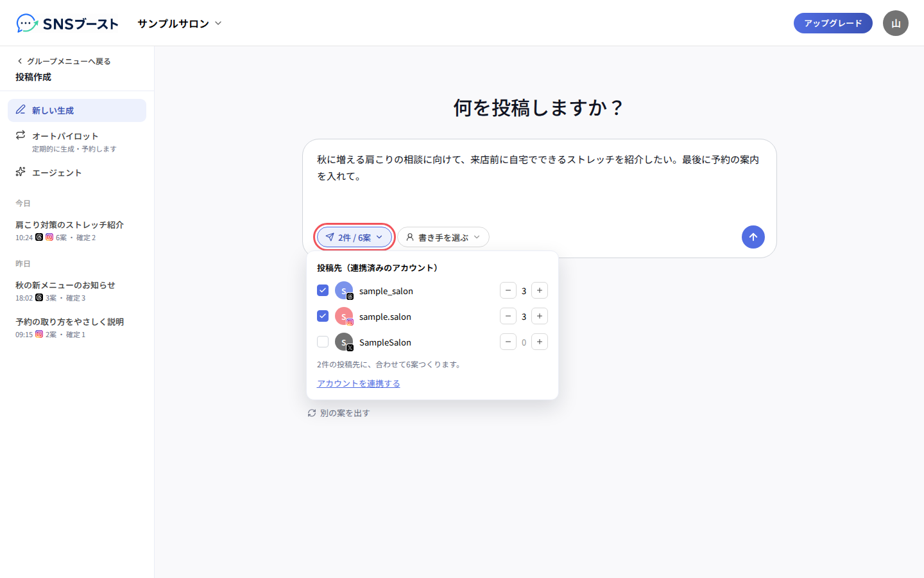
Task: Open the 山 user avatar menu
Action: coord(896,23)
